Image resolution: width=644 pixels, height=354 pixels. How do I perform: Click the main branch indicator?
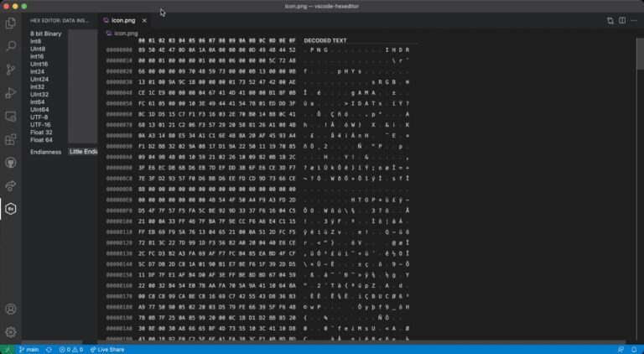coord(29,349)
